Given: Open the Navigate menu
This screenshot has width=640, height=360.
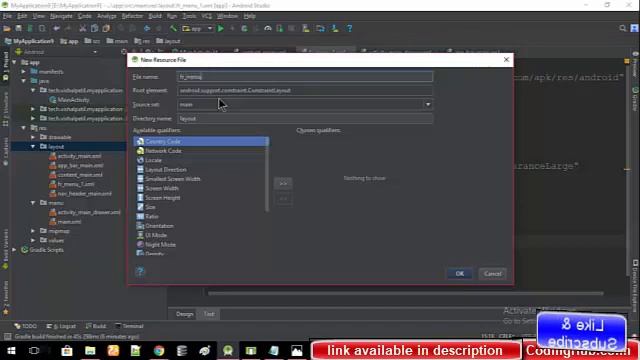Looking at the screenshot, I should point(61,16).
